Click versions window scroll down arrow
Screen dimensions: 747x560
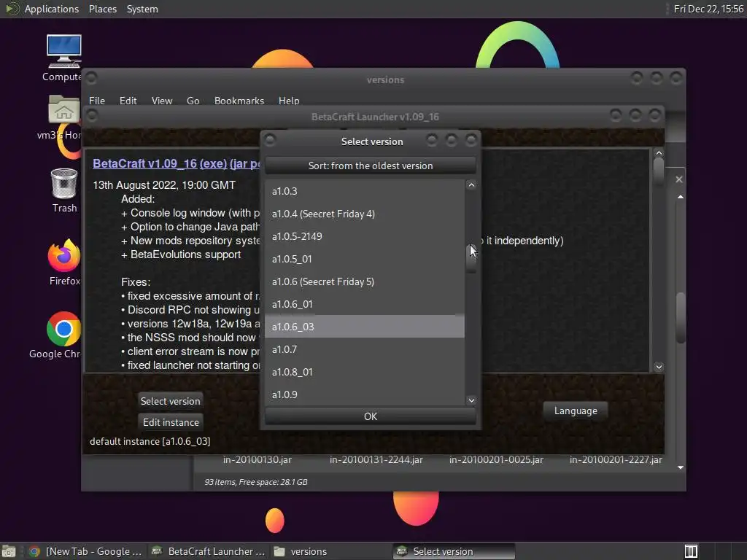tap(681, 467)
